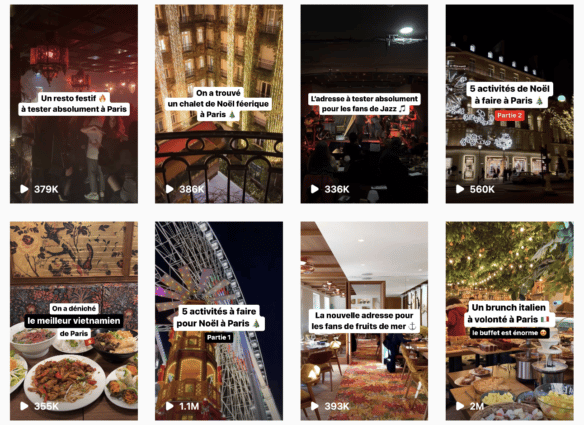
Task: Open the 'Un brunch italien' video
Action: point(510,321)
